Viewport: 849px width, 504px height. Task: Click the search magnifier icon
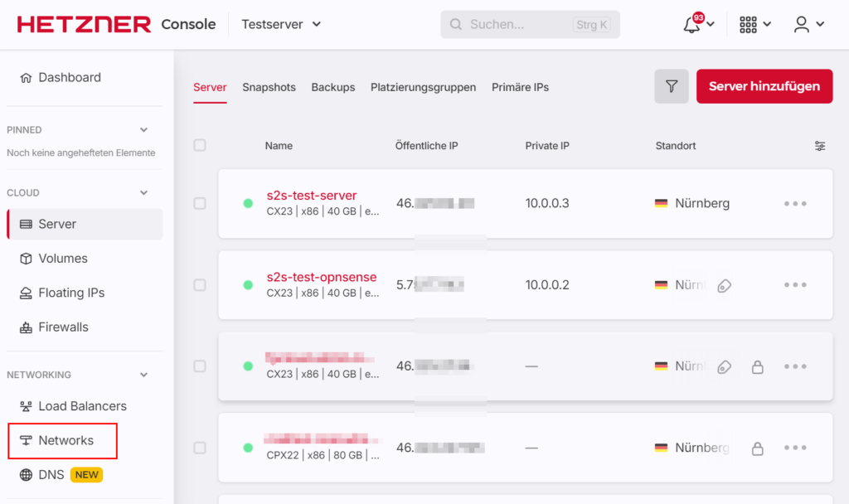(x=455, y=24)
